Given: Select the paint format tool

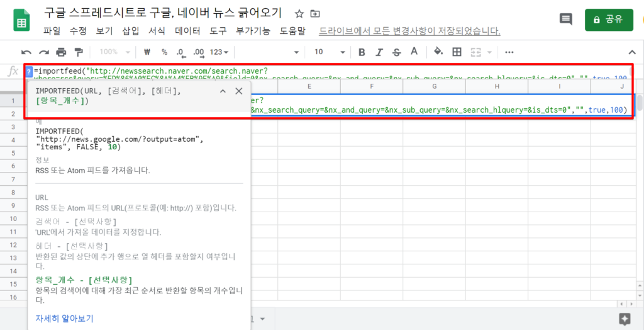Looking at the screenshot, I should tap(78, 52).
